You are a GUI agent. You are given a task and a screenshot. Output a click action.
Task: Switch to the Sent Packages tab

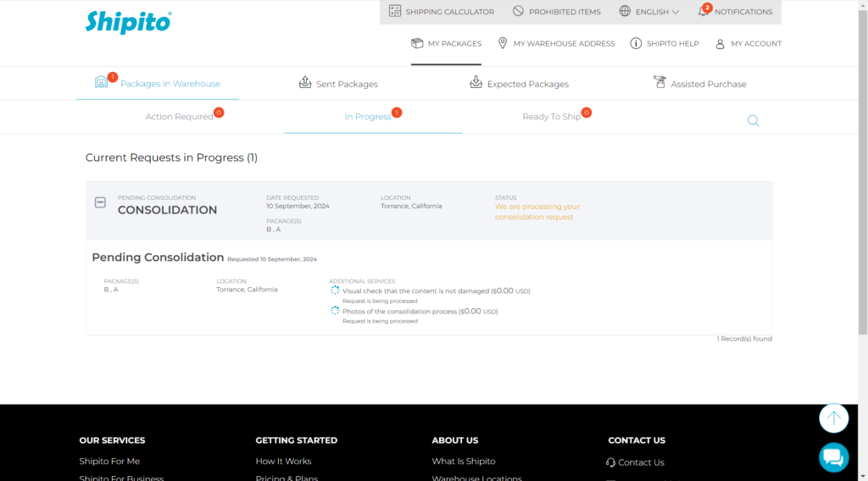pos(339,84)
